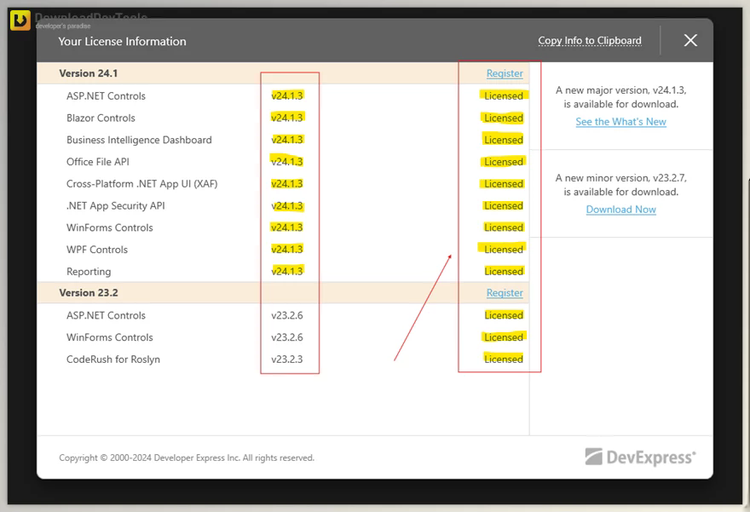
Task: Click Copy Info to Clipboard
Action: (590, 41)
